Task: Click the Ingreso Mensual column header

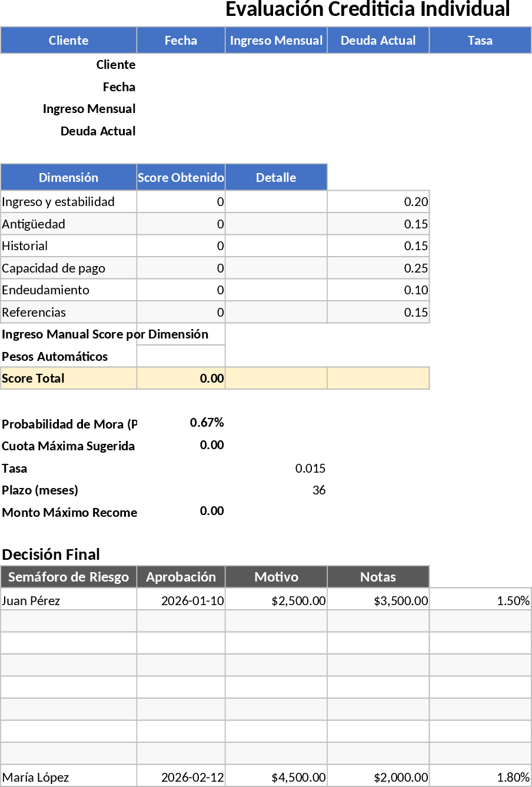Action: [276, 40]
